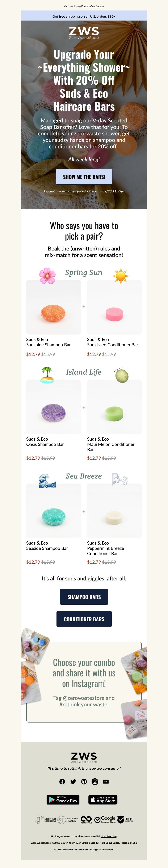Click the Unsubscribe link
Viewport: 168px width, 868px height.
click(109, 836)
